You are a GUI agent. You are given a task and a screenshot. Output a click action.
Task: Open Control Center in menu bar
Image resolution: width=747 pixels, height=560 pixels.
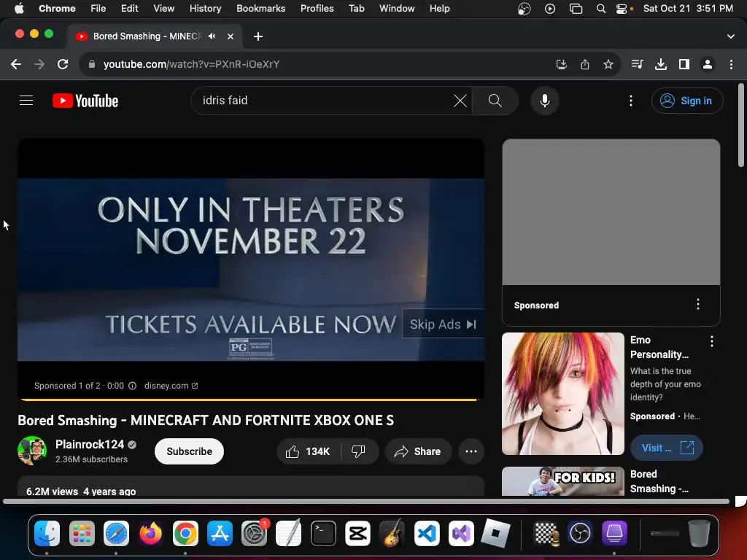coord(622,9)
